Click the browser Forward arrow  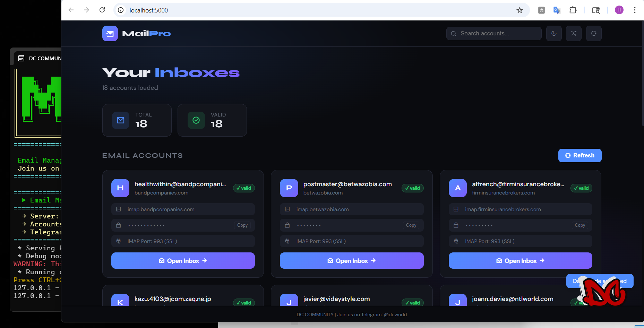86,10
